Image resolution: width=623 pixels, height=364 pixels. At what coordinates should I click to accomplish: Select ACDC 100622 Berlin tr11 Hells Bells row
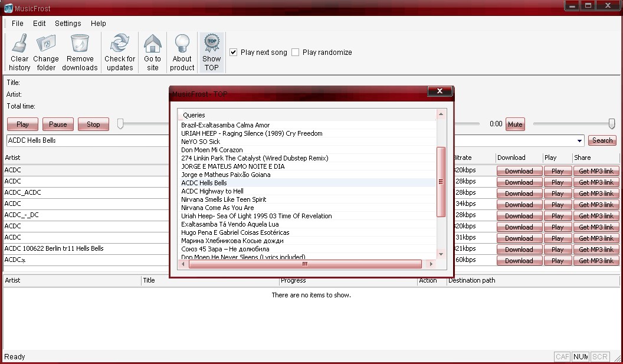point(86,249)
